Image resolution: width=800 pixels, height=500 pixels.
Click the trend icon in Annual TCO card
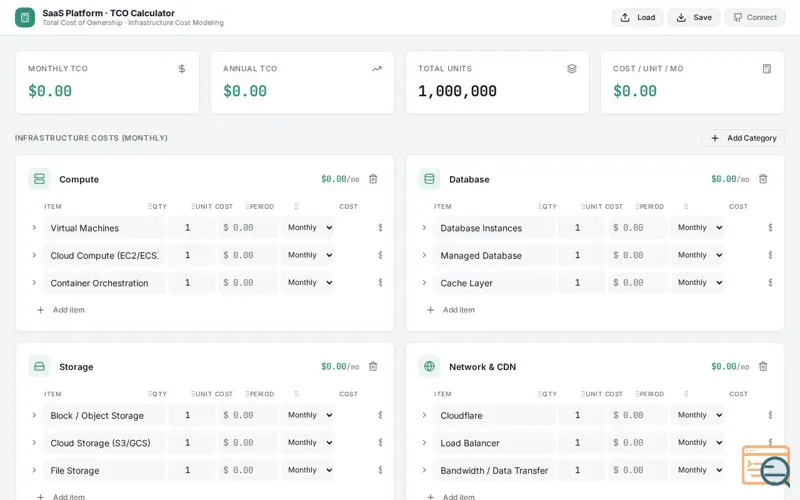point(377,69)
